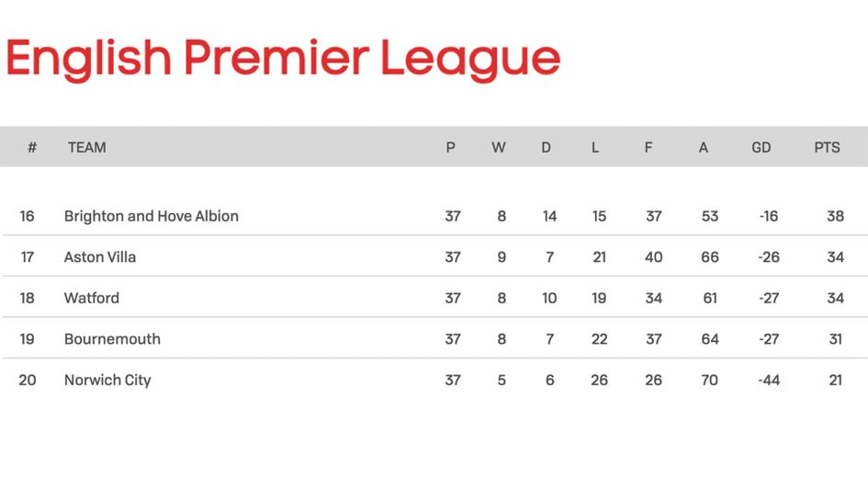Image resolution: width=868 pixels, height=489 pixels.
Task: Click the A (goals against) column header
Action: point(704,147)
